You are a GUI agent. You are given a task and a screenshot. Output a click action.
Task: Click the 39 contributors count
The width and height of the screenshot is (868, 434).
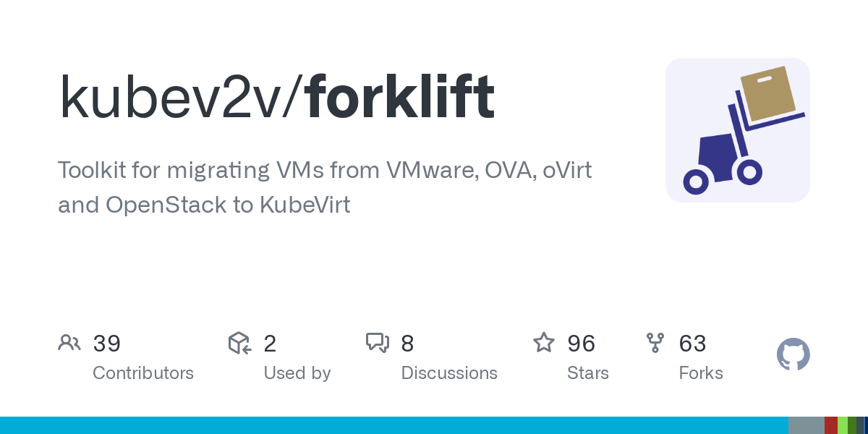[x=106, y=343]
